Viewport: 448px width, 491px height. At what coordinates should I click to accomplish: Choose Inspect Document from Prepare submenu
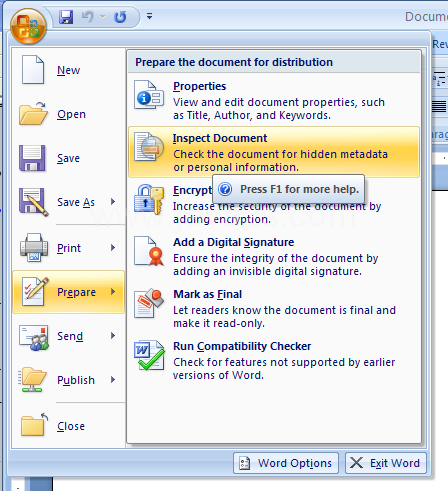pyautogui.click(x=274, y=152)
